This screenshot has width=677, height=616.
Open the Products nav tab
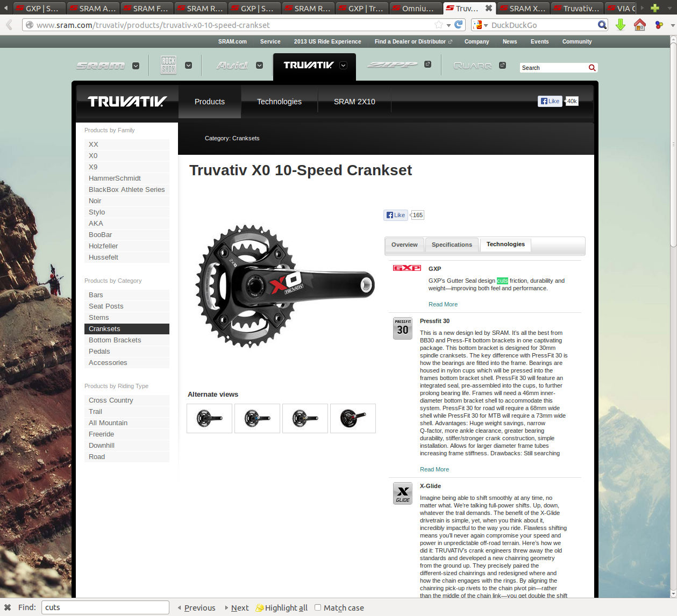210,102
